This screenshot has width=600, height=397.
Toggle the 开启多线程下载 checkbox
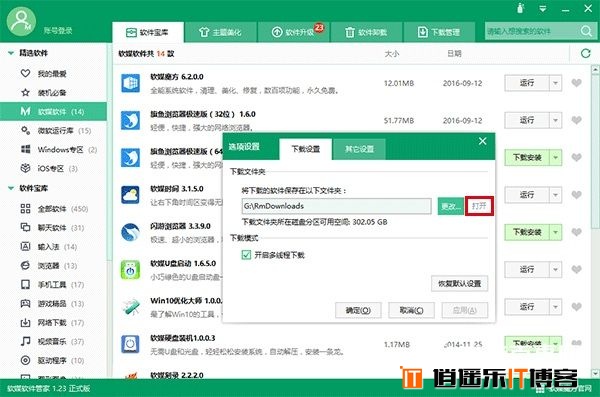pyautogui.click(x=246, y=255)
